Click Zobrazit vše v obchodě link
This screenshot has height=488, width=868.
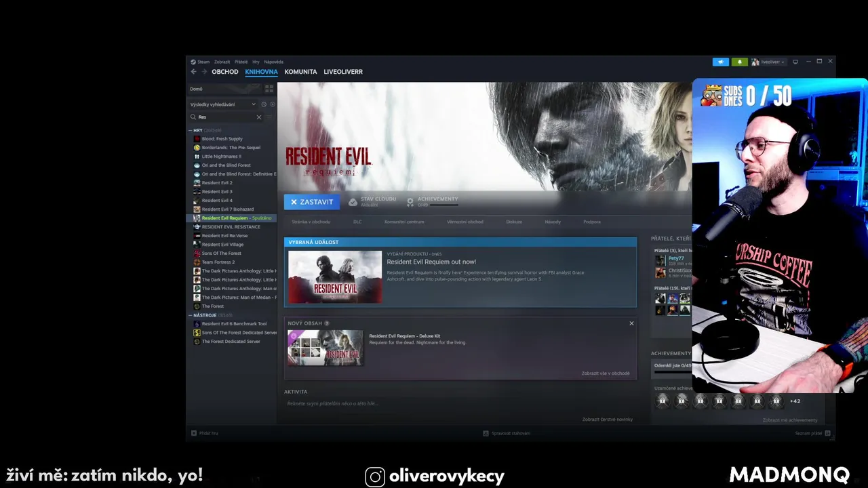click(606, 373)
